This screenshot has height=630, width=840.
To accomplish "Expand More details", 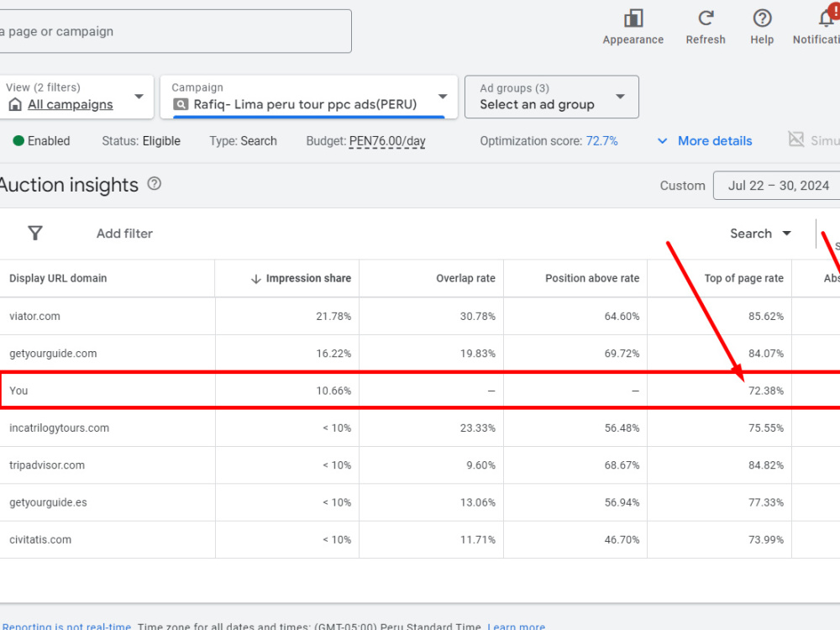I will click(x=705, y=141).
